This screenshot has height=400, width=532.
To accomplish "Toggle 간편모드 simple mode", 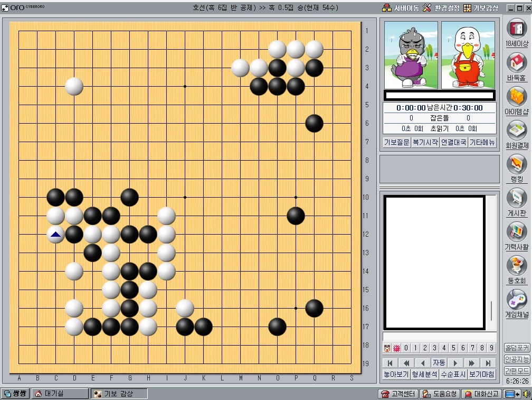I will (x=517, y=371).
